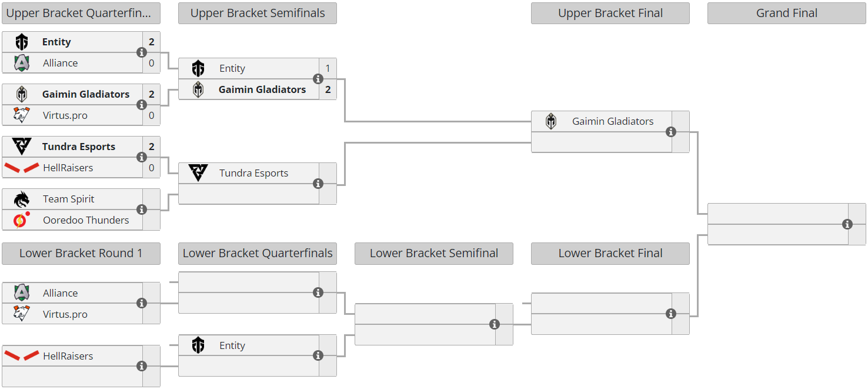Open the Lower Bracket Semifinal info icon
Viewport: 868px width, 389px height.
(495, 324)
